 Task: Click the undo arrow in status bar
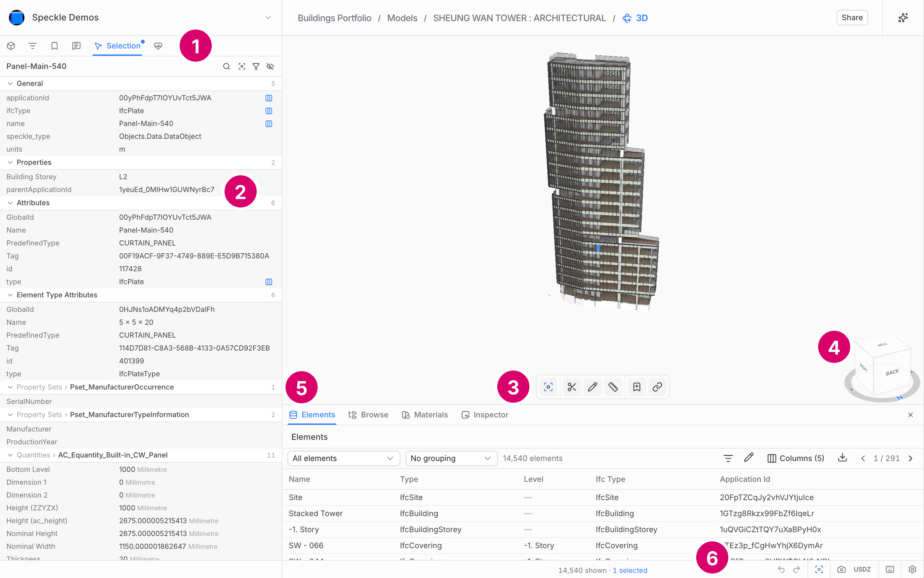point(781,570)
